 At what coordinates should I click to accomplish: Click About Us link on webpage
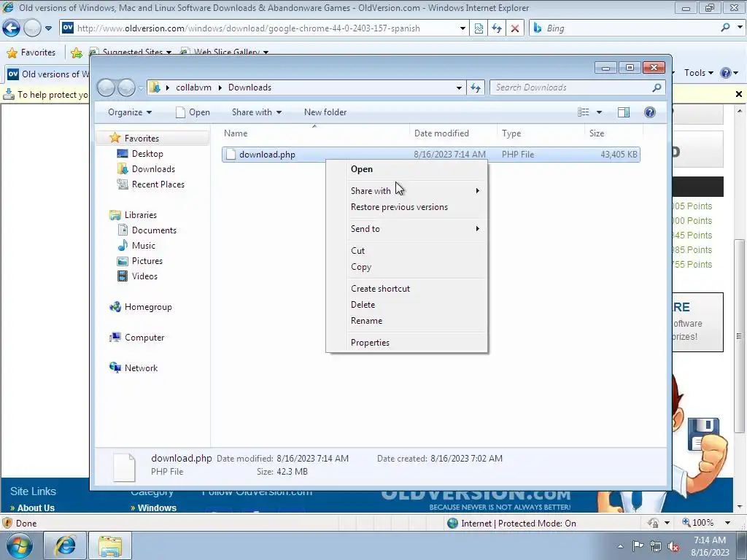click(36, 507)
